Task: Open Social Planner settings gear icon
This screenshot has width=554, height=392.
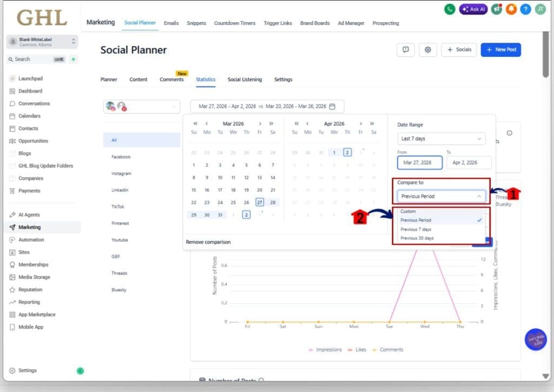Action: [x=428, y=50]
